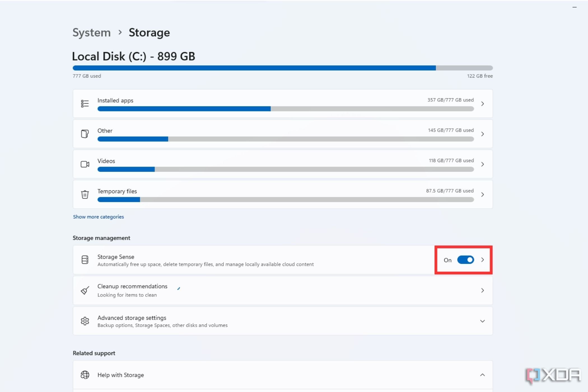Click the Installed apps icon
588x392 pixels.
[x=85, y=103]
